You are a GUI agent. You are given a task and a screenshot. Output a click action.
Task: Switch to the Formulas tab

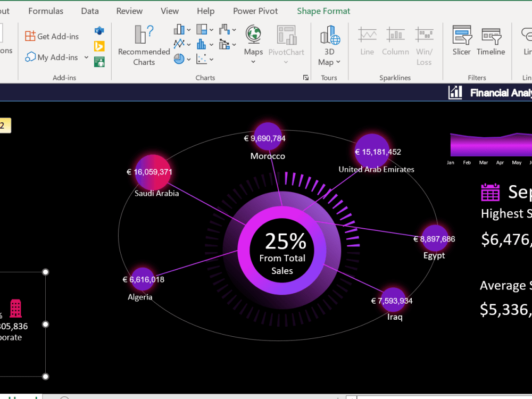[x=46, y=11]
